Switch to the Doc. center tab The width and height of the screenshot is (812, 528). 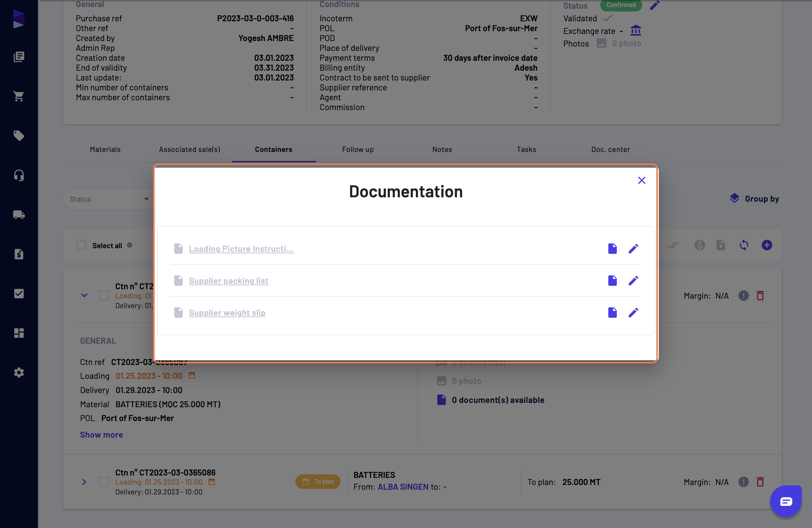coord(611,149)
